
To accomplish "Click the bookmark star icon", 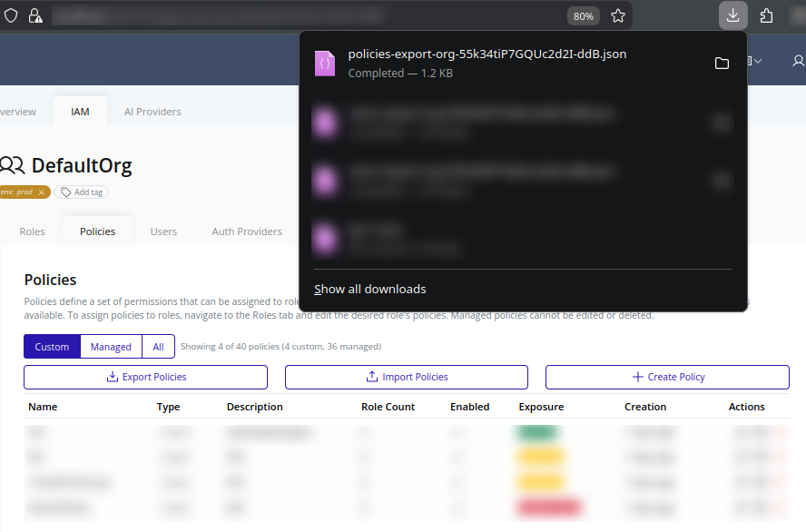I will pyautogui.click(x=616, y=15).
